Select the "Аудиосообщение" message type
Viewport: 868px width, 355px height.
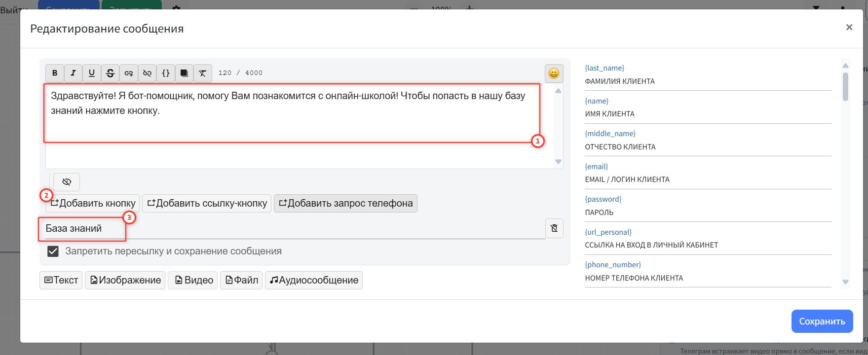tap(313, 280)
